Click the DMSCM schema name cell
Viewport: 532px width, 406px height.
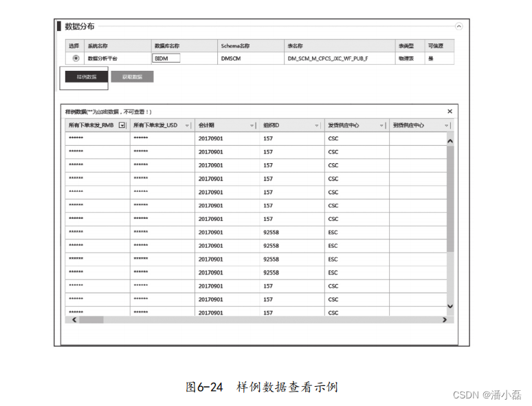(251, 58)
